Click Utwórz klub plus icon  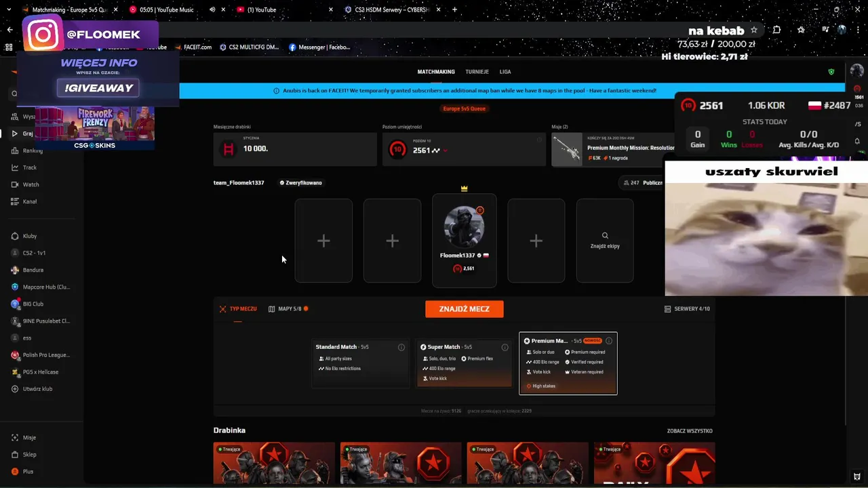15,389
